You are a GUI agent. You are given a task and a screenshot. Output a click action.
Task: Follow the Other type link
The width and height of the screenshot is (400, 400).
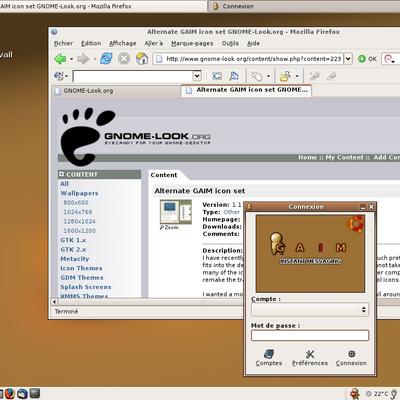pyautogui.click(x=231, y=212)
